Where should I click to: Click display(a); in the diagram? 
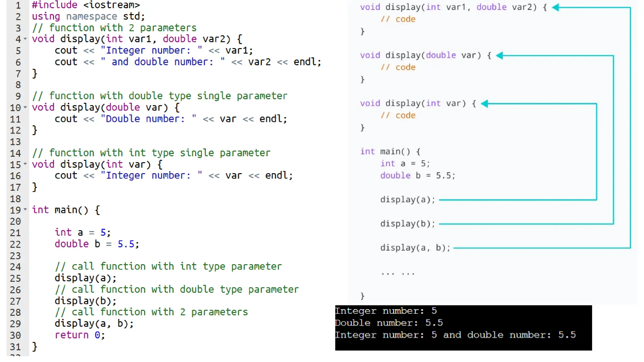(408, 200)
